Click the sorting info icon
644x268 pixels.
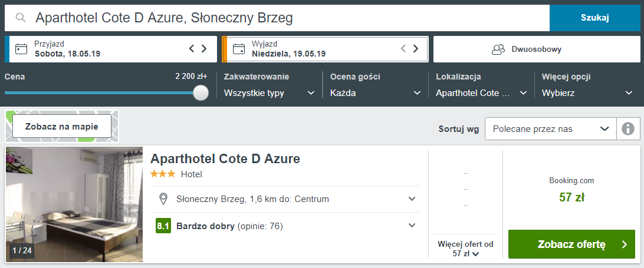tap(628, 129)
